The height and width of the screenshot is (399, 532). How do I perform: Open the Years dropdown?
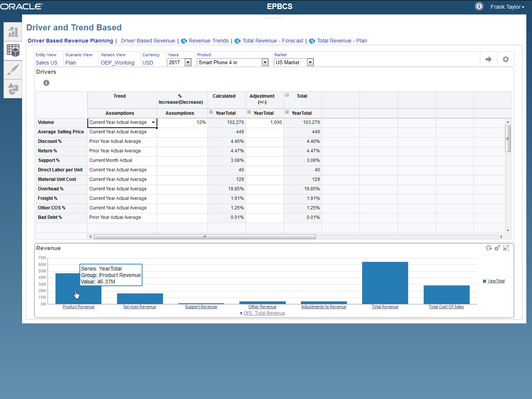click(188, 62)
